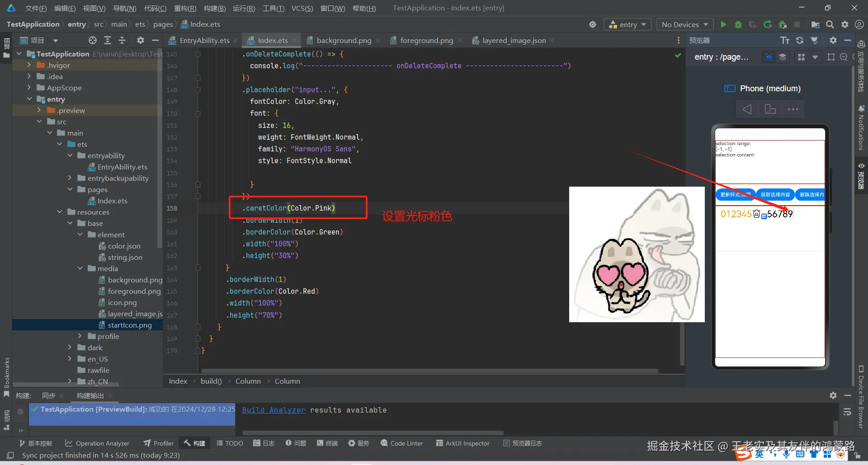Toggle the inspector eye mode in previewer

point(769,57)
